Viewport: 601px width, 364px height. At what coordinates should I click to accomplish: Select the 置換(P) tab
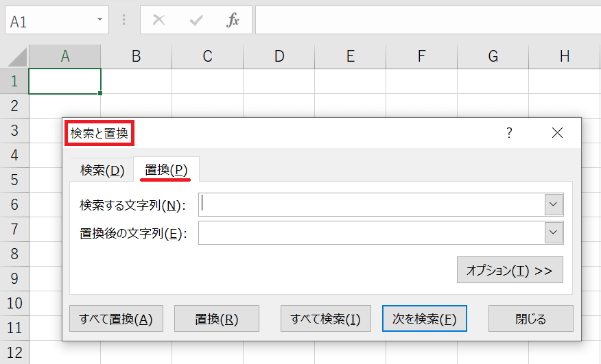coord(166,170)
